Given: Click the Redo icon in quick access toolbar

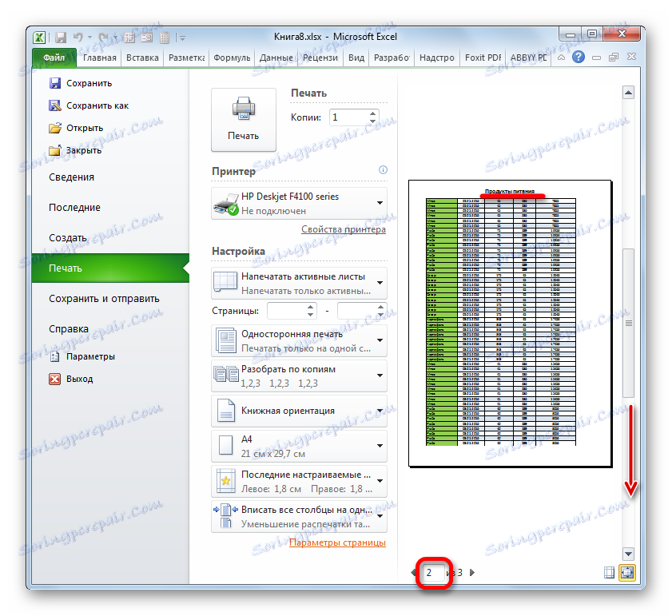Looking at the screenshot, I should coord(103,38).
